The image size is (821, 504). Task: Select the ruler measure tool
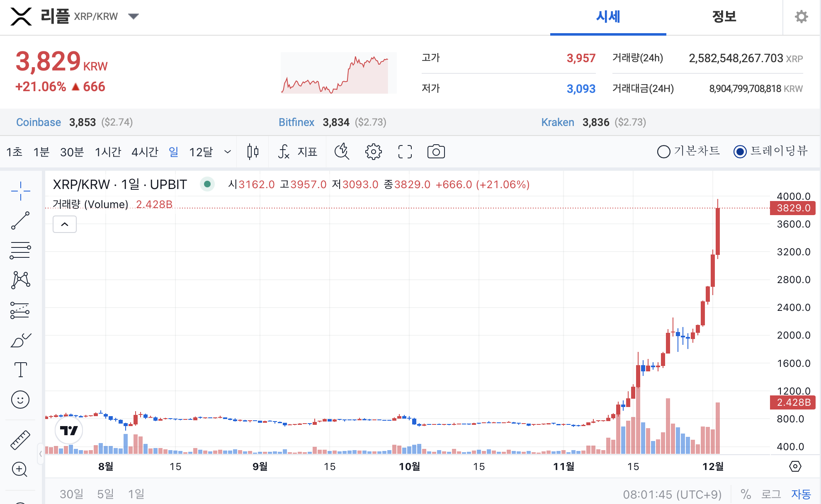(x=20, y=440)
